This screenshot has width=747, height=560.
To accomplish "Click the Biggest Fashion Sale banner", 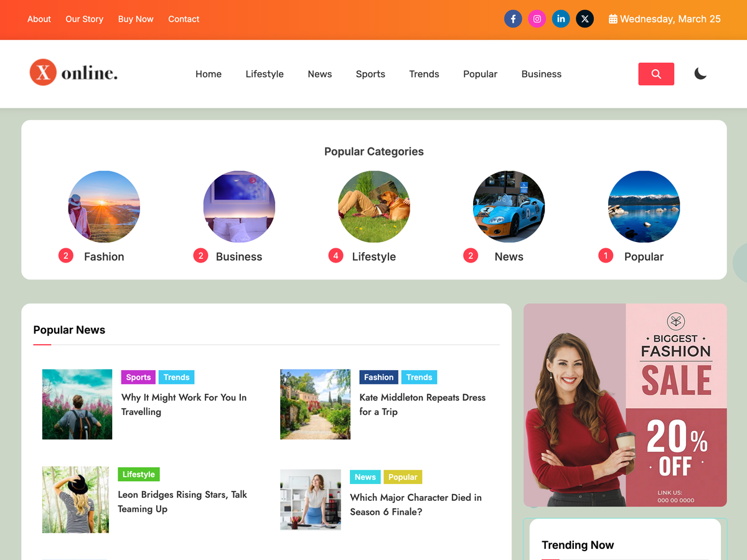I will click(x=625, y=405).
